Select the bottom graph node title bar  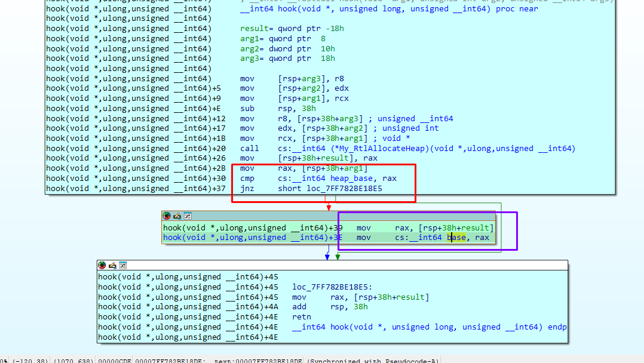333,265
